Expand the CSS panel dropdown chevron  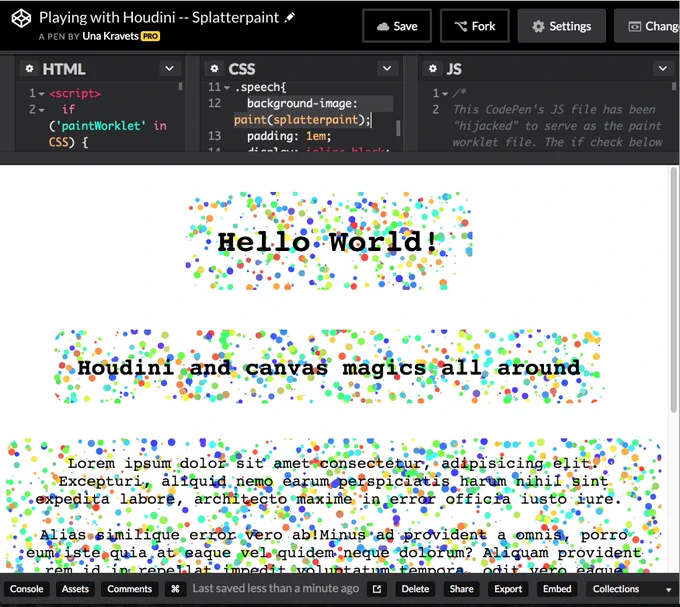(387, 69)
